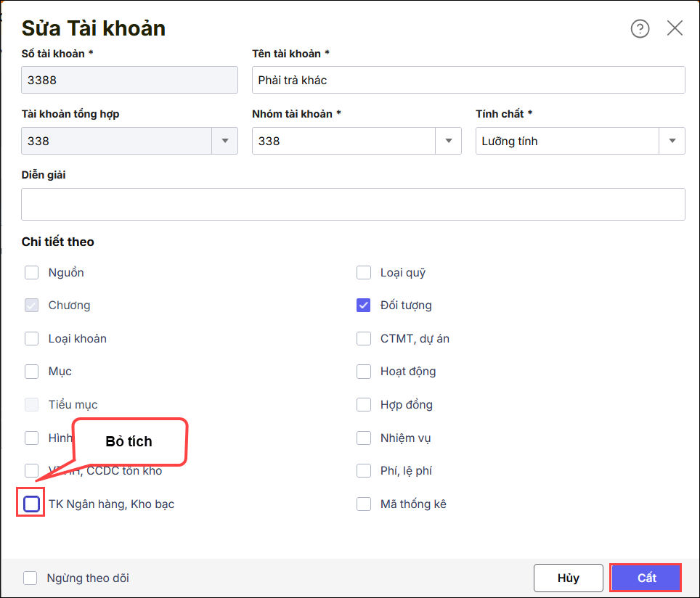Viewport: 700px width, 598px height.
Task: Open the Tính chất dropdown arrow
Action: click(672, 141)
